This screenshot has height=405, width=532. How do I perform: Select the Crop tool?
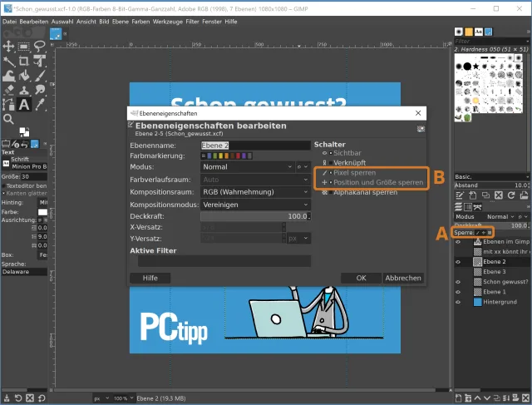pyautogui.click(x=24, y=61)
